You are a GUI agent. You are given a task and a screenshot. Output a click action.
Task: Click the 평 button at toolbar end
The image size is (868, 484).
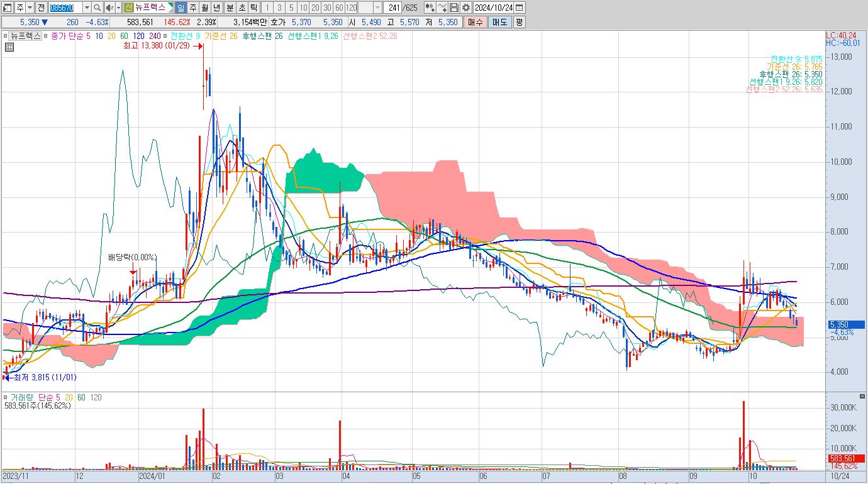[519, 22]
